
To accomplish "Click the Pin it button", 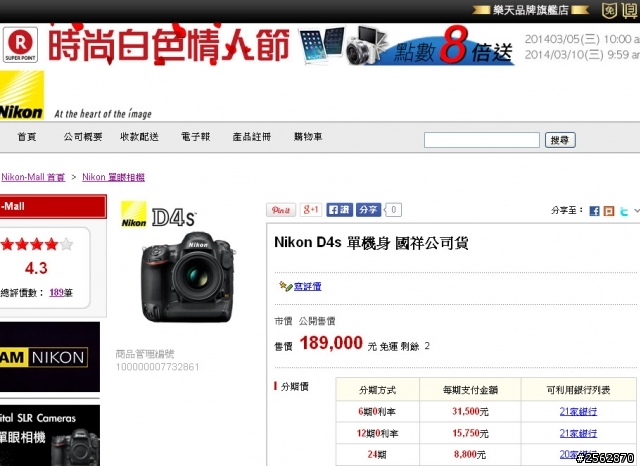I will tap(281, 210).
